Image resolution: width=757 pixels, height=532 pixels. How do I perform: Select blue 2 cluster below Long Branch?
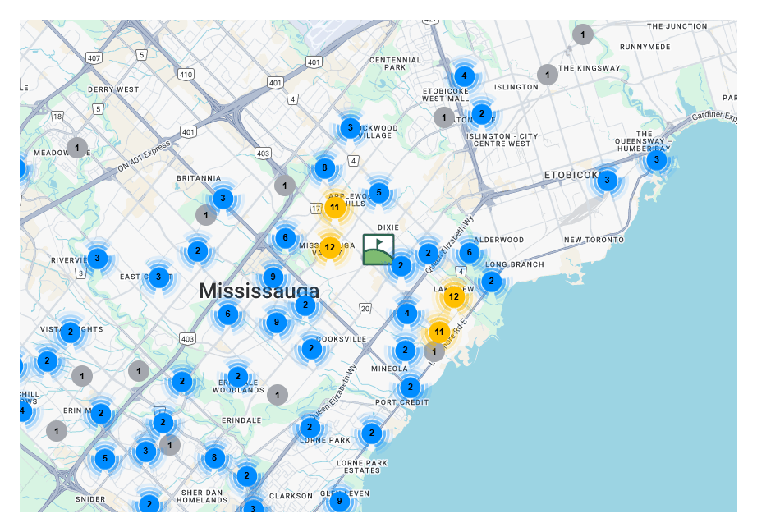491,282
